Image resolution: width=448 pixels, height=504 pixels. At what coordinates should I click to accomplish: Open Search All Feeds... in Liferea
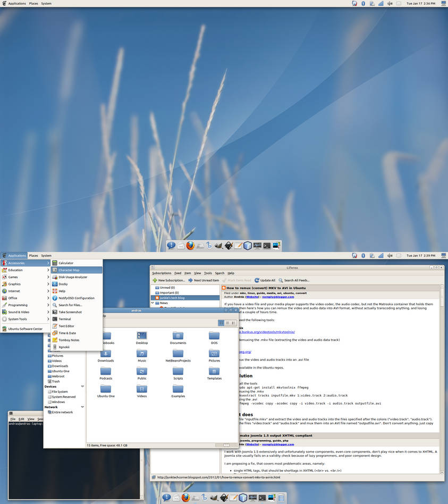294,280
